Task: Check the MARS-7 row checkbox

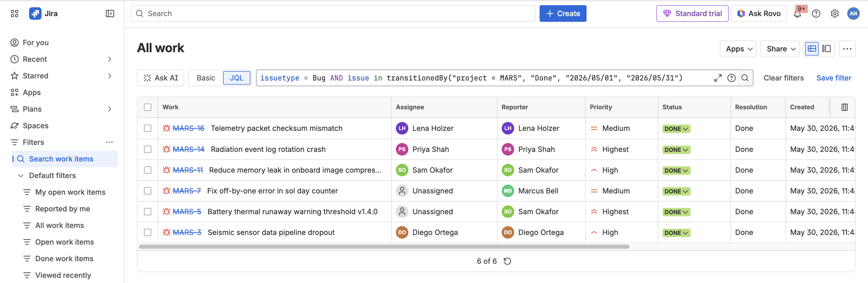Action: coord(148,191)
